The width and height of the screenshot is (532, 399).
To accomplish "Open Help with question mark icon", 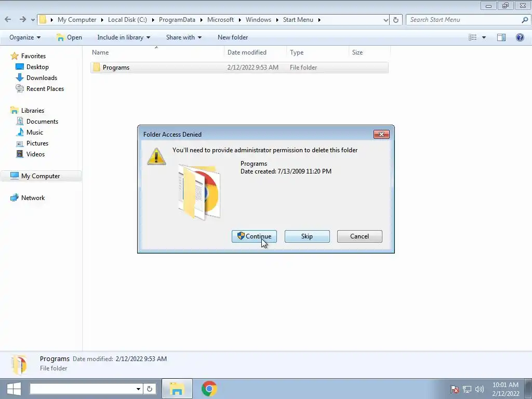I will [x=520, y=37].
